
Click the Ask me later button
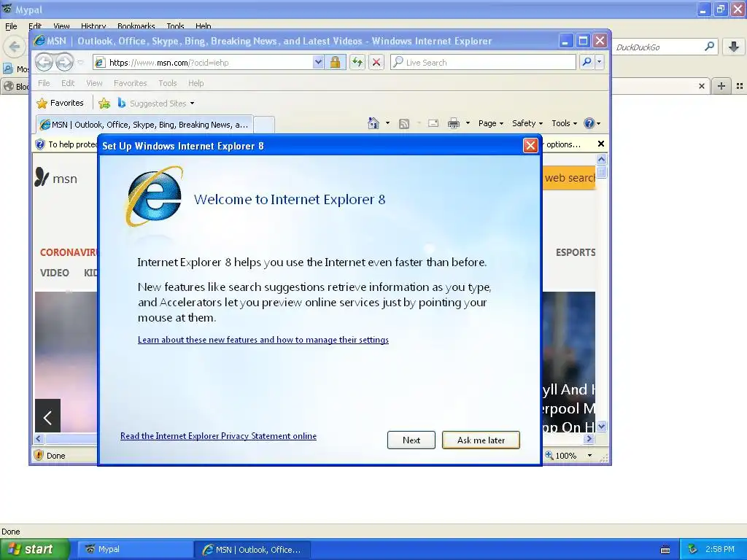[x=481, y=440]
